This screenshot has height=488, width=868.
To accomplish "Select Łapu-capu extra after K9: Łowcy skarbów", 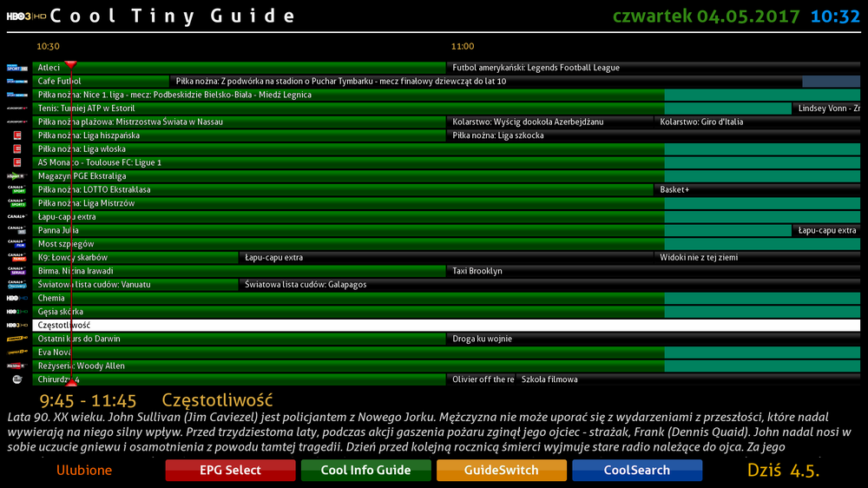I will tap(446, 258).
